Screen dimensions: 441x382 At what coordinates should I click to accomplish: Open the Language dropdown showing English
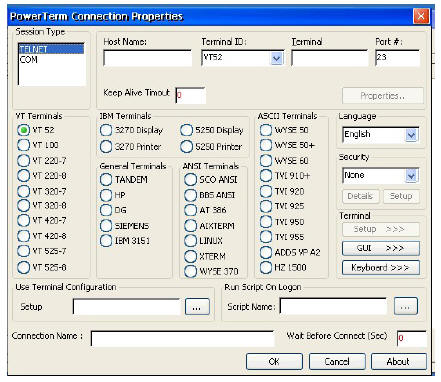point(411,135)
